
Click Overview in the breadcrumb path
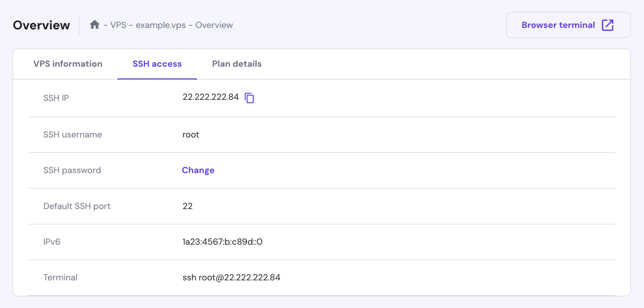coord(214,25)
